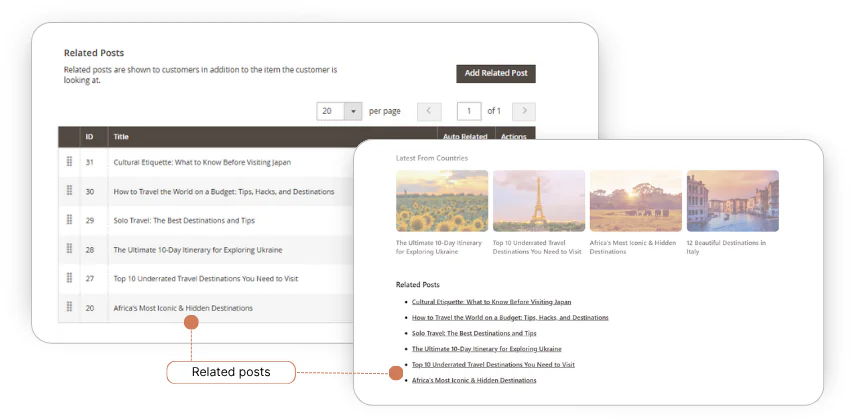Viewport: 850px width, 420px height.
Task: Open Solo Travel Best Destinations link
Action: tap(474, 333)
